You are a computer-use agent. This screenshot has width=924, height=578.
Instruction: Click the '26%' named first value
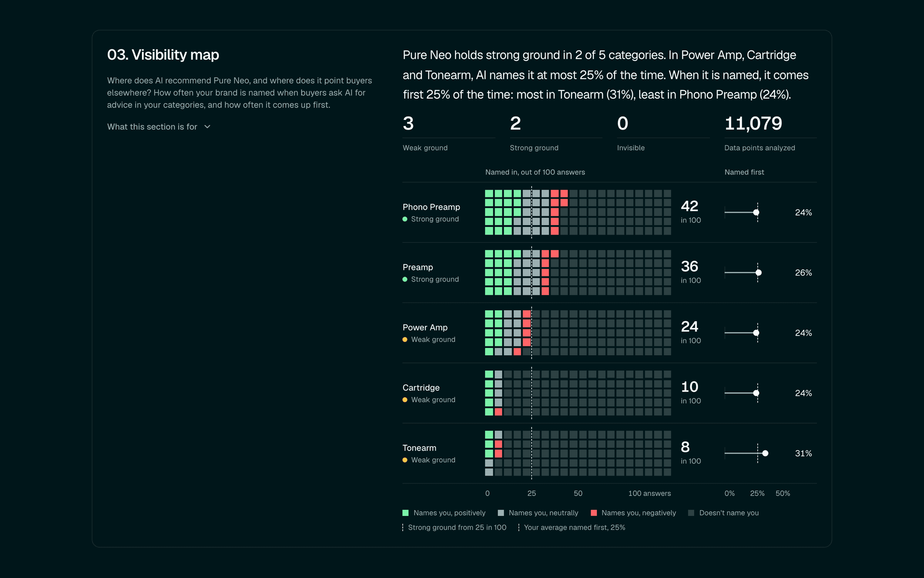[803, 272]
